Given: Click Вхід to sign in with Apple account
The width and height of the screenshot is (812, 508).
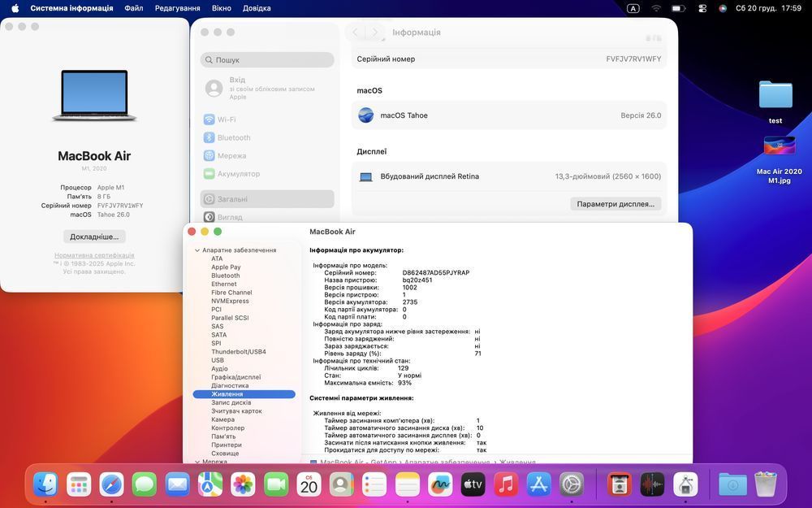Looking at the screenshot, I should tap(267, 88).
